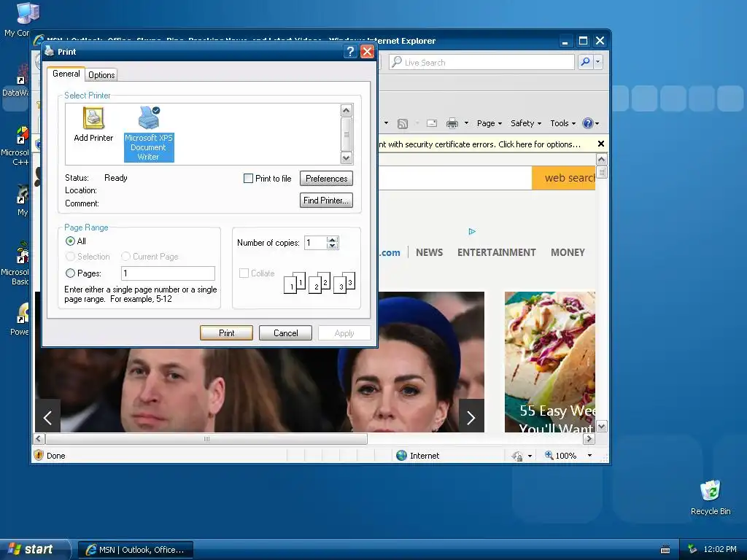Toggle the Collate checkbox
Viewport: 747px width, 560px height.
click(244, 273)
